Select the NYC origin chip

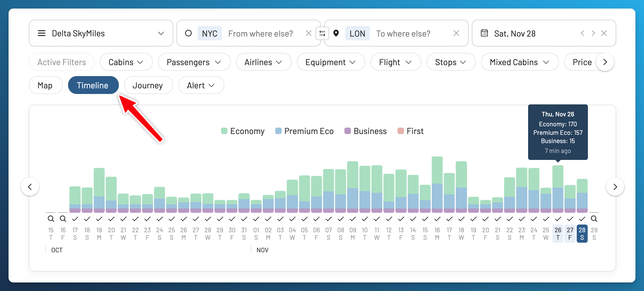tap(210, 33)
